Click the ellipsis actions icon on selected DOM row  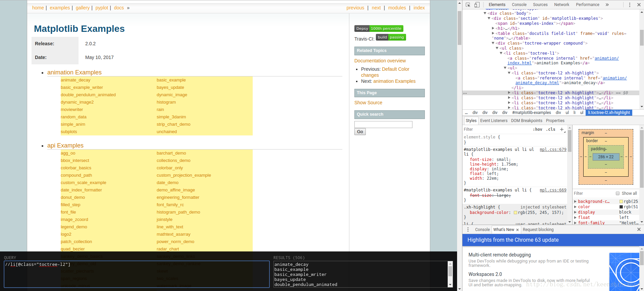coord(465,93)
